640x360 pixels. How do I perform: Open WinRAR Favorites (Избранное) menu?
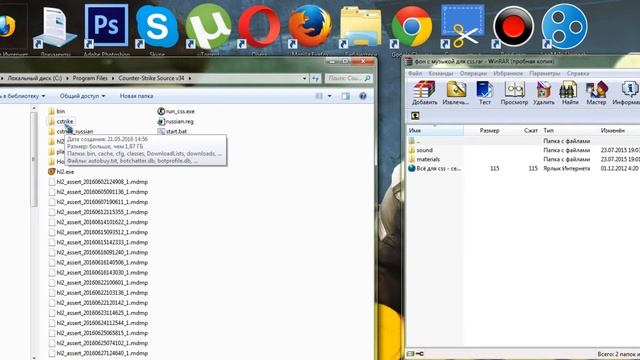pyautogui.click(x=508, y=73)
